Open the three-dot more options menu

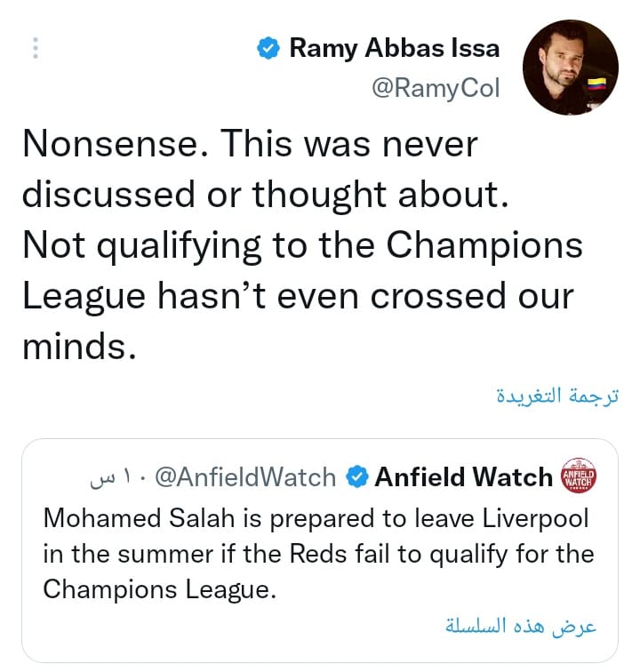click(x=36, y=48)
